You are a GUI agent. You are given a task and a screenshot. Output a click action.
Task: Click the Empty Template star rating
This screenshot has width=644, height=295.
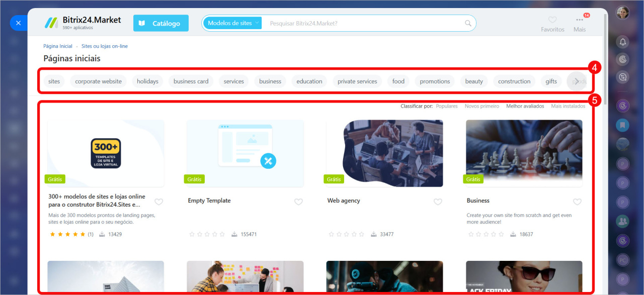[x=207, y=234]
